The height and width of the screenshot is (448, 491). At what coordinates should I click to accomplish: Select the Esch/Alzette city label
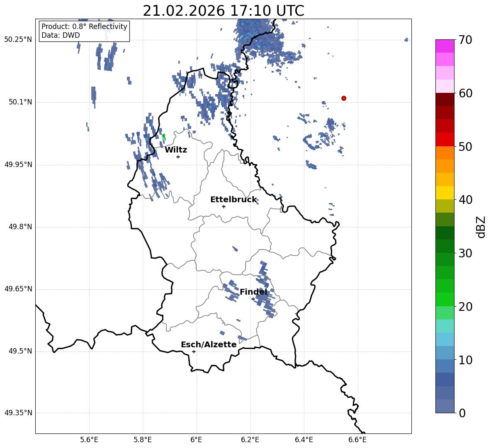point(209,344)
